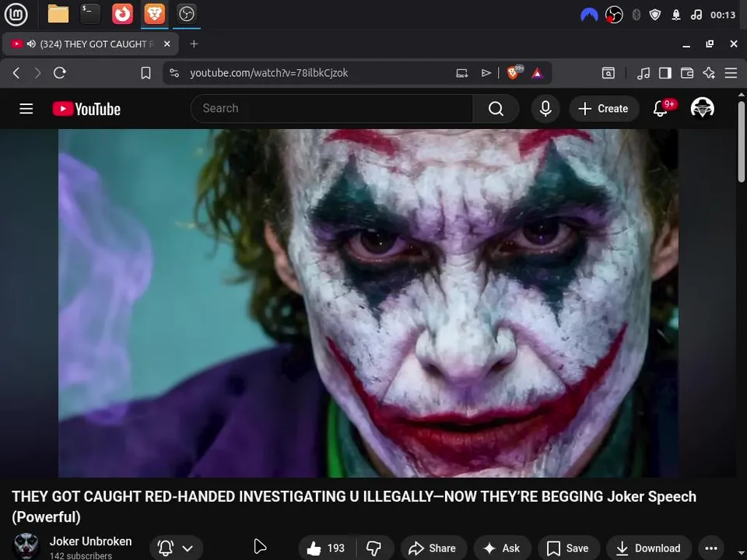
Task: Open the system notifications bell in the tray
Action: pos(675,15)
